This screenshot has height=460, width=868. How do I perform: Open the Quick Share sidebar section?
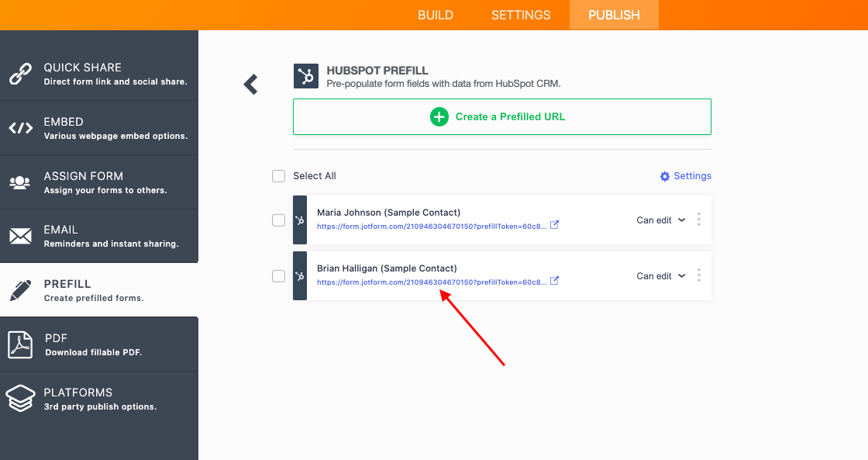click(98, 74)
